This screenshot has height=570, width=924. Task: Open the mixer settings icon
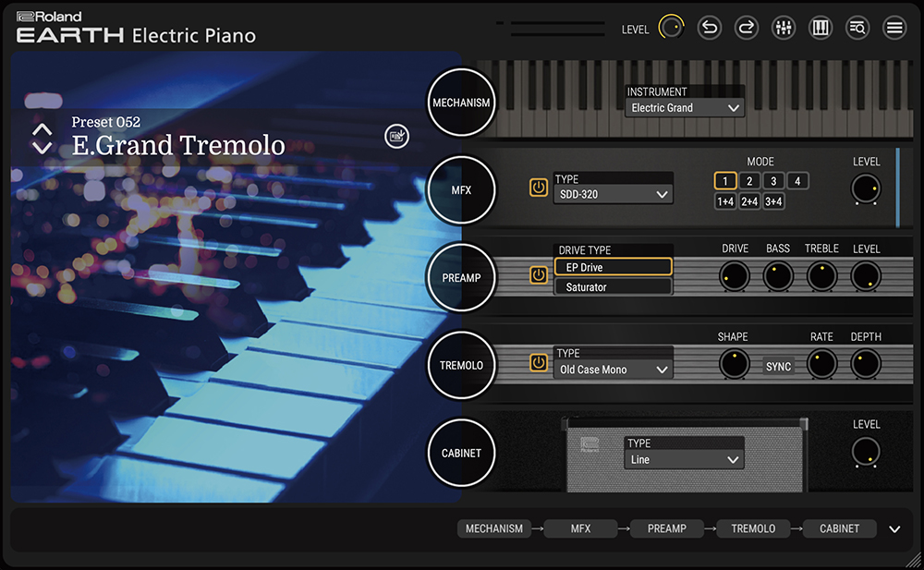[x=784, y=28]
